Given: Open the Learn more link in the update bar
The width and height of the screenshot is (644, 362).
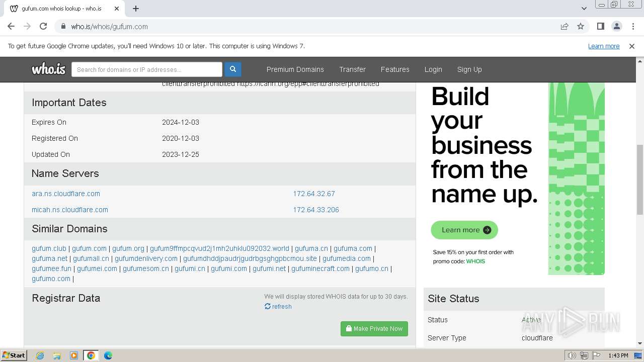Looking at the screenshot, I should [x=604, y=46].
